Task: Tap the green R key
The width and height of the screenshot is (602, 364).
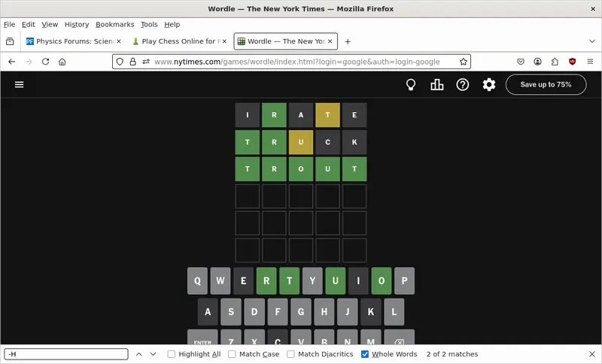Action: pyautogui.click(x=266, y=281)
